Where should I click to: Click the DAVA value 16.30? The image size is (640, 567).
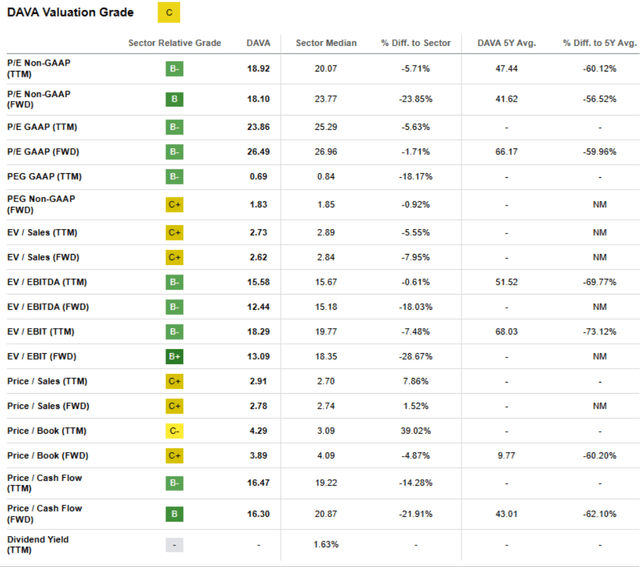258,514
